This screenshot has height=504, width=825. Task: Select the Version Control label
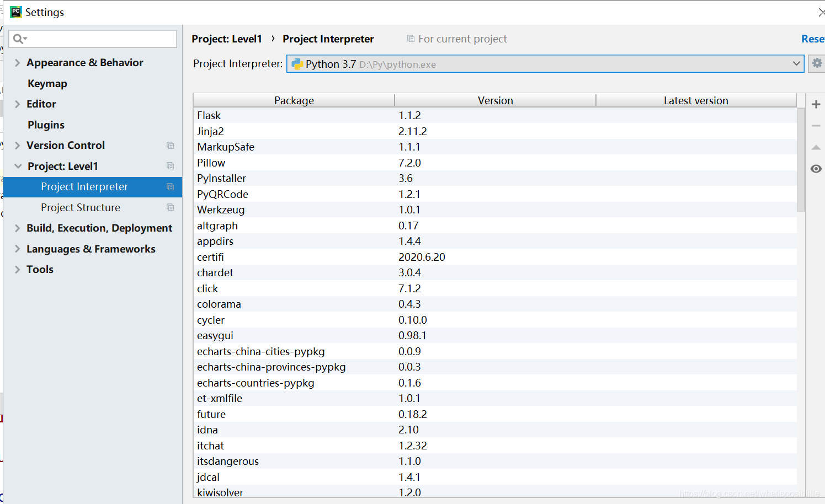[66, 145]
